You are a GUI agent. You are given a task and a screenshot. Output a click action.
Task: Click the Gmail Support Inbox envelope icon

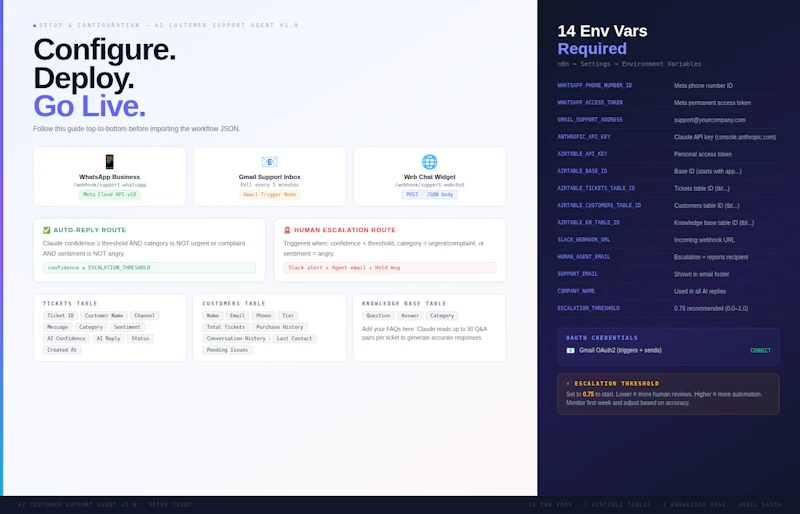point(269,162)
